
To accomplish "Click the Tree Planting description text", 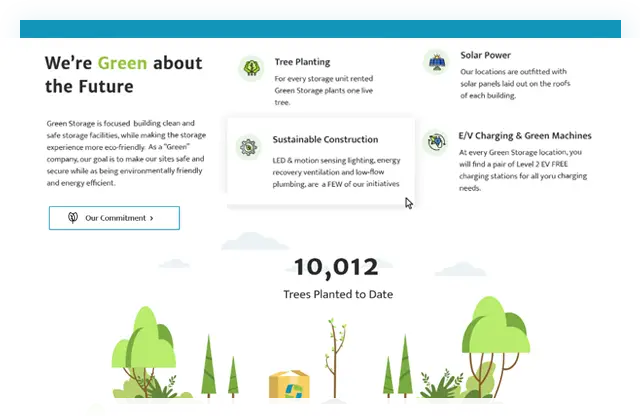I will click(324, 90).
